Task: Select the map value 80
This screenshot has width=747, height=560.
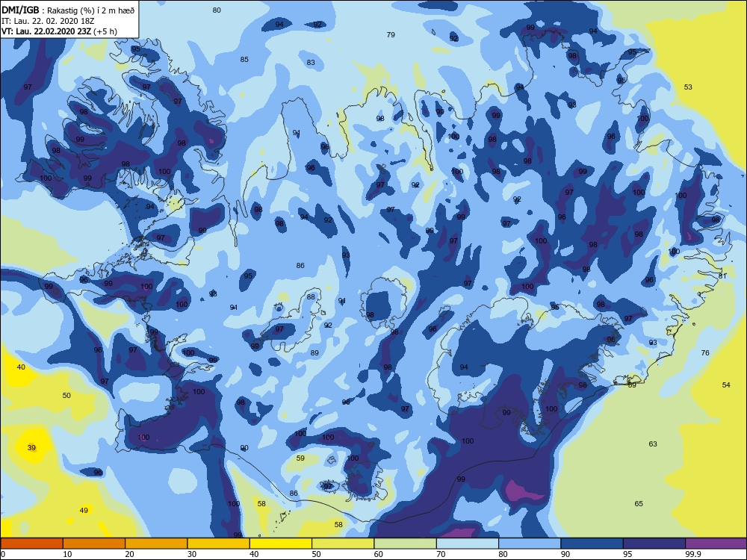Action: pyautogui.click(x=217, y=10)
